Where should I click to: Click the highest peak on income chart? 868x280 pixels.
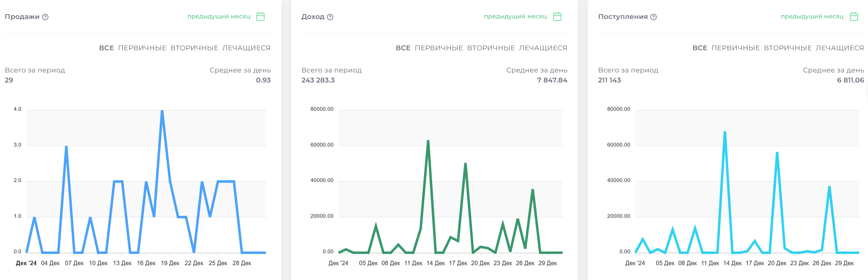pos(428,141)
